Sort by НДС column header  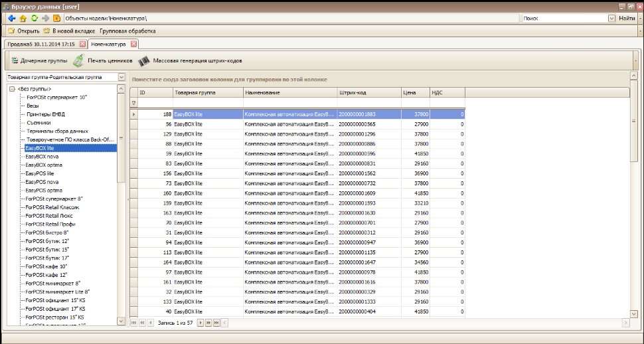pos(447,92)
